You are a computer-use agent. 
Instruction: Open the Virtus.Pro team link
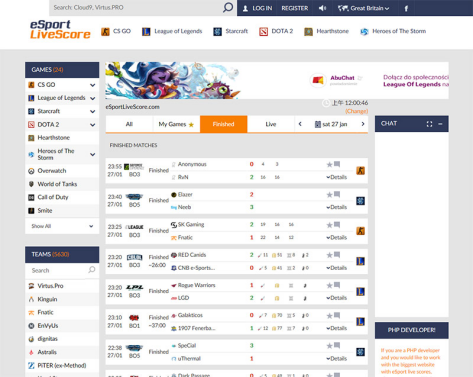50,286
